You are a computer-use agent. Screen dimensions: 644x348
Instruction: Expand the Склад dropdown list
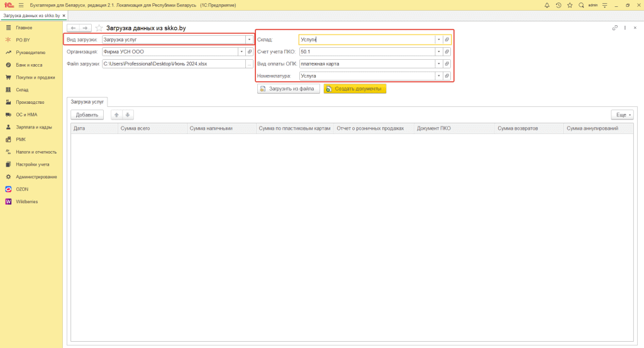tap(438, 40)
